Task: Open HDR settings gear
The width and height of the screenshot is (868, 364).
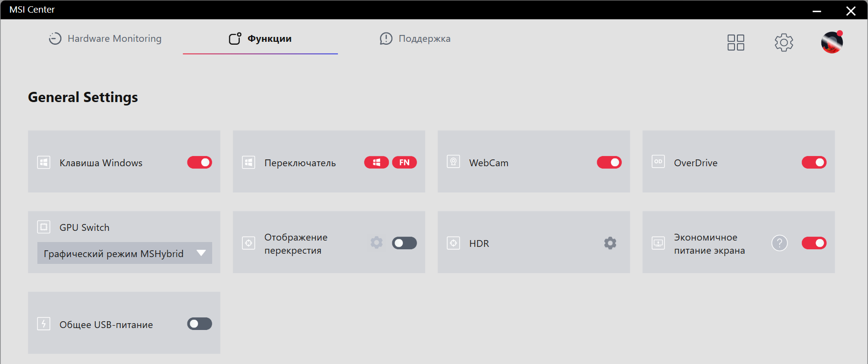Action: coord(610,243)
